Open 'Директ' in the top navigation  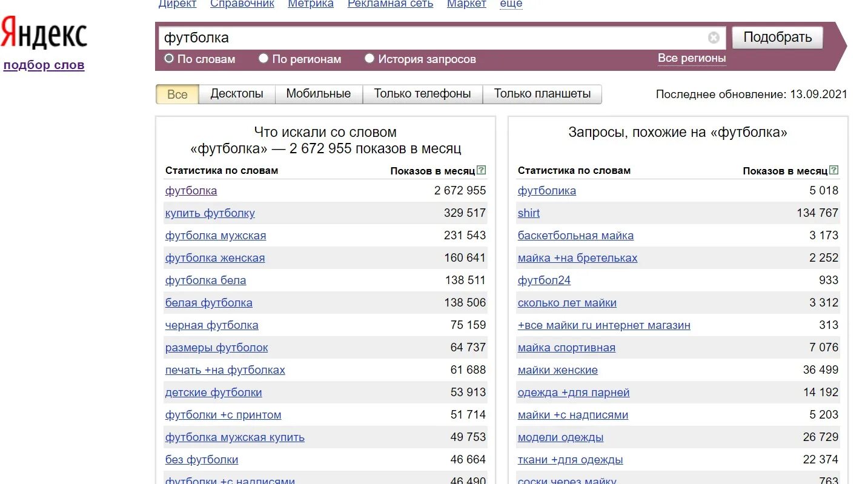point(177,4)
